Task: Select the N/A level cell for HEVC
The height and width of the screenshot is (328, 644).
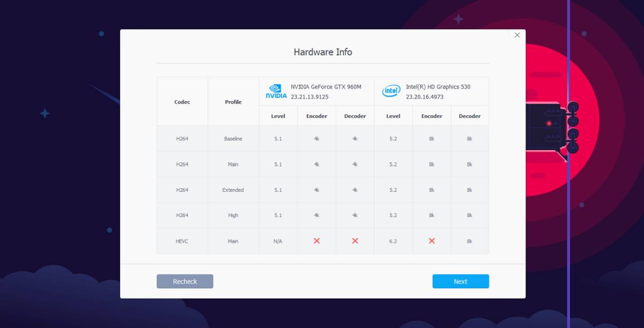Action: [278, 241]
